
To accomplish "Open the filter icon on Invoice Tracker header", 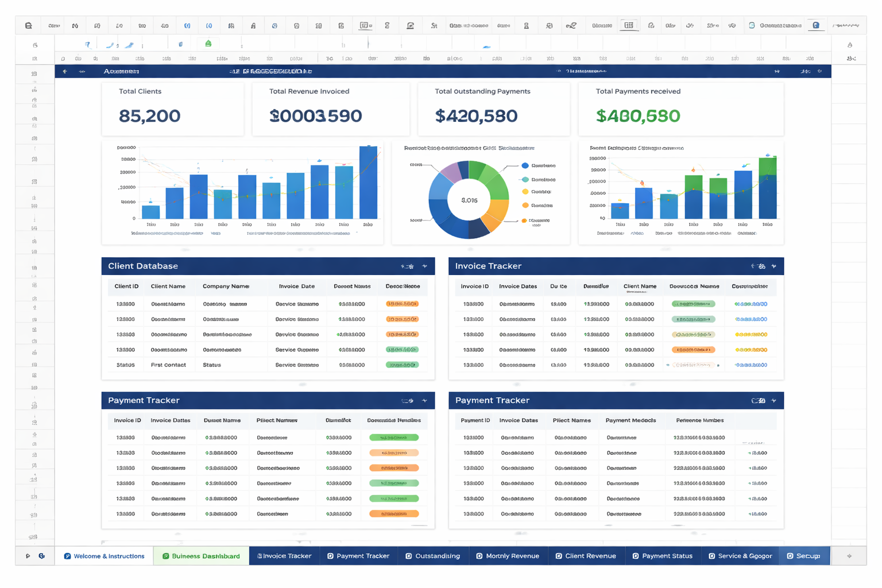I will (x=761, y=266).
